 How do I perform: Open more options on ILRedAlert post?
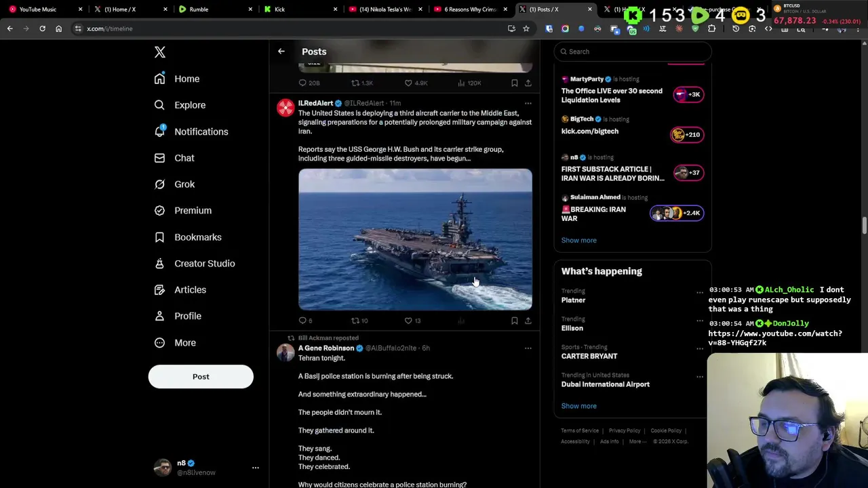528,104
